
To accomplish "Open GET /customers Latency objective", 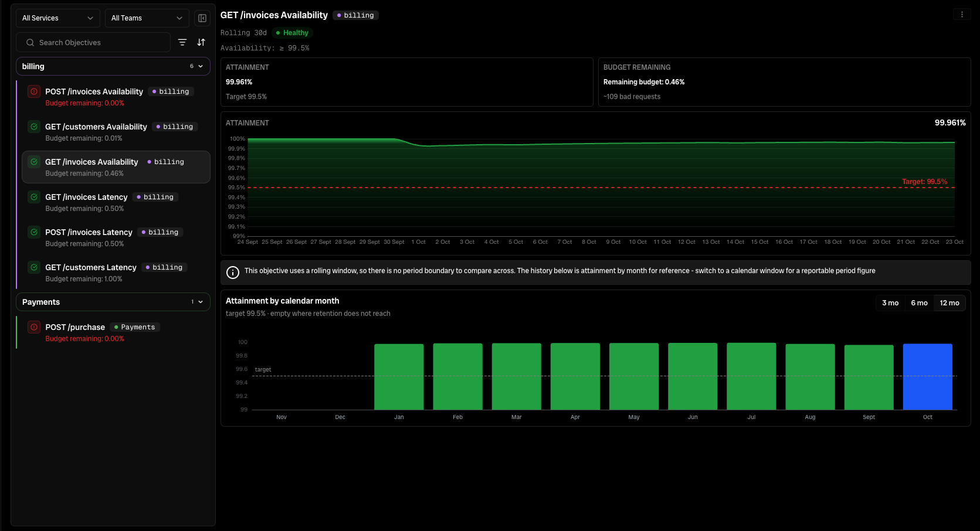I will (116, 273).
